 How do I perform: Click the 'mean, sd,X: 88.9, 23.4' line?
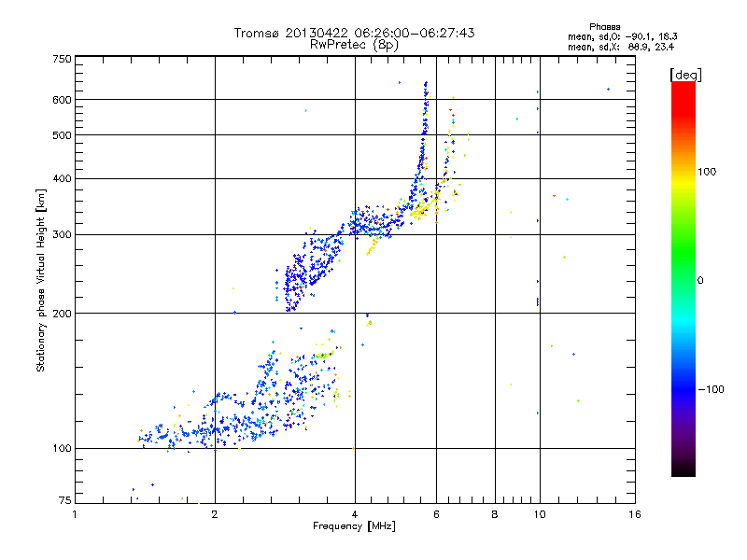[x=621, y=47]
